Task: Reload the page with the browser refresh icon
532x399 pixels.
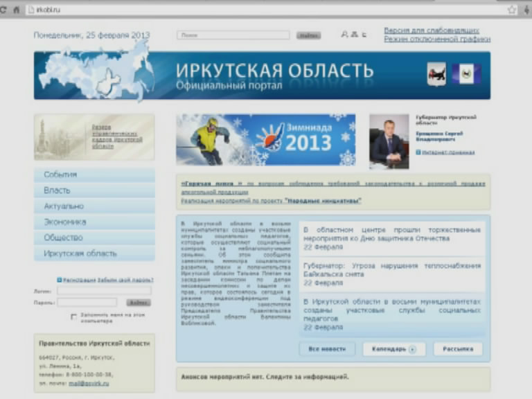Action: pyautogui.click(x=3, y=10)
